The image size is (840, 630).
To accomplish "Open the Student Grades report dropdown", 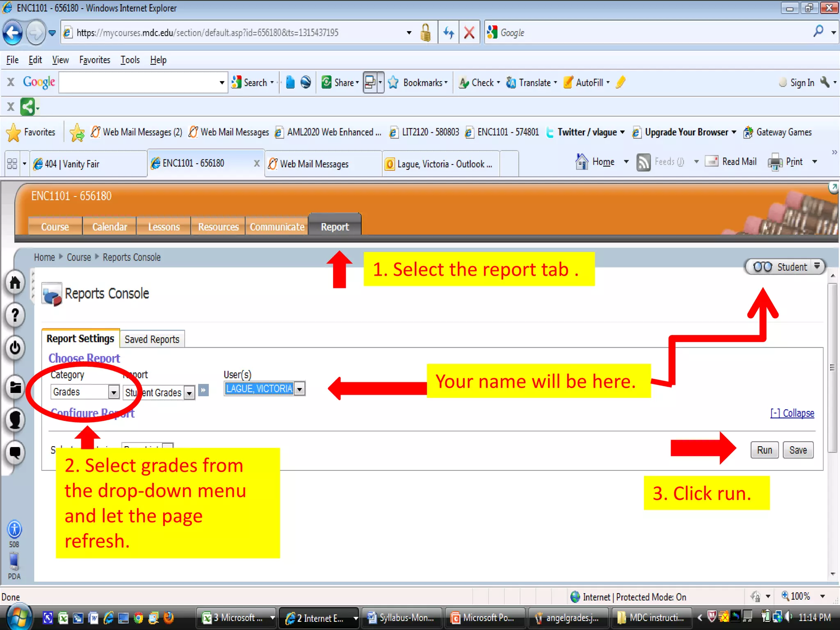I will tap(189, 393).
